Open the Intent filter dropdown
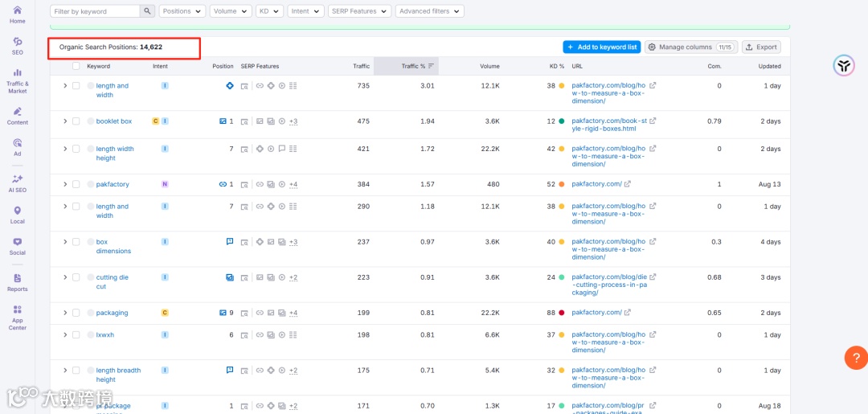 pos(306,11)
